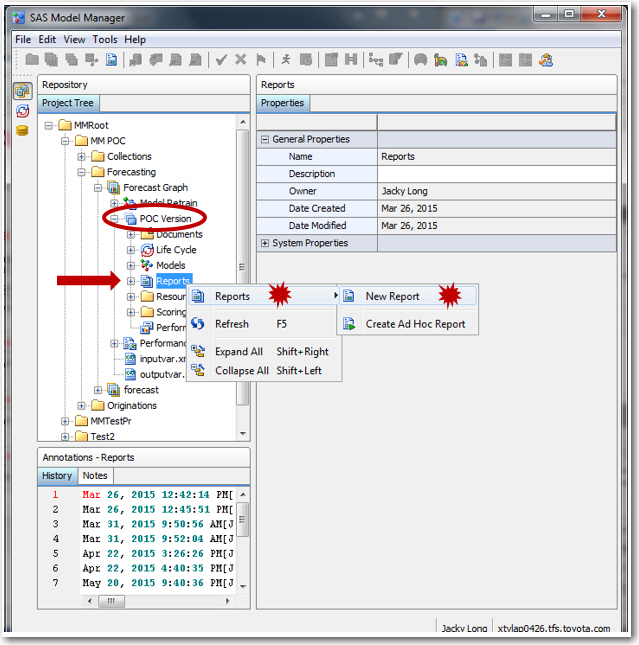
Task: Click the project tree scroll up arrow
Action: [x=243, y=122]
